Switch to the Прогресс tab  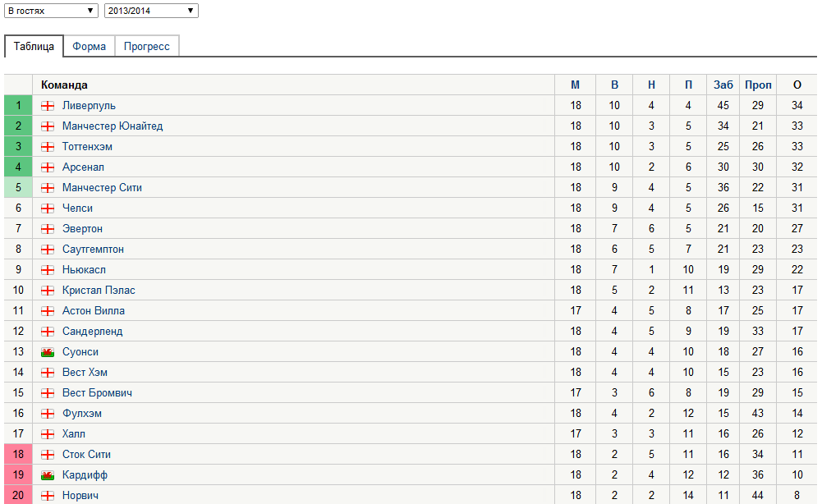point(147,46)
